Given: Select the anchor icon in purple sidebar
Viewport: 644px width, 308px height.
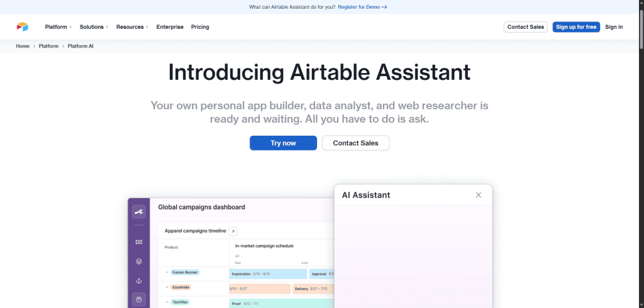Looking at the screenshot, I should point(139,281).
